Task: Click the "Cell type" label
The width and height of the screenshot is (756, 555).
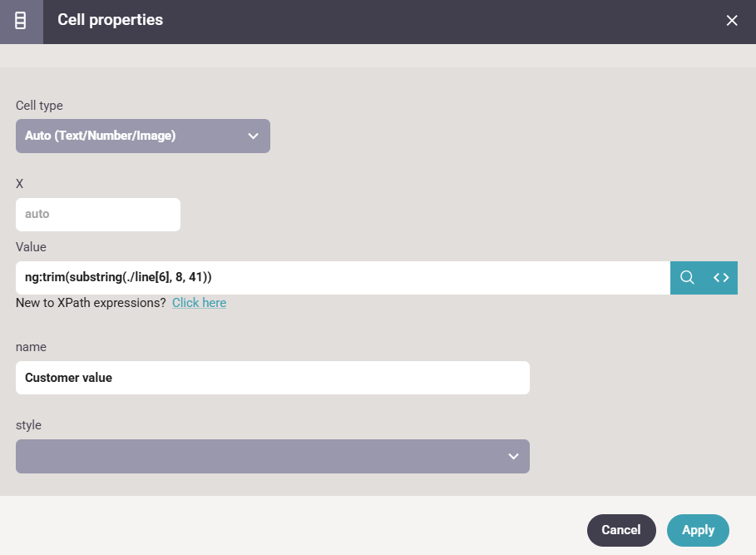Action: (39, 106)
